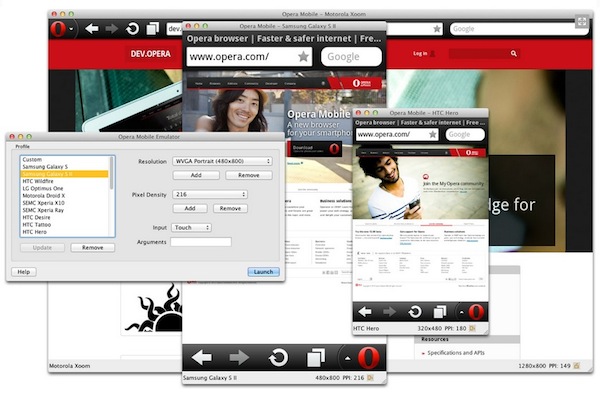600x393 pixels.
Task: Launch the emulator with selected profile
Action: (x=263, y=272)
